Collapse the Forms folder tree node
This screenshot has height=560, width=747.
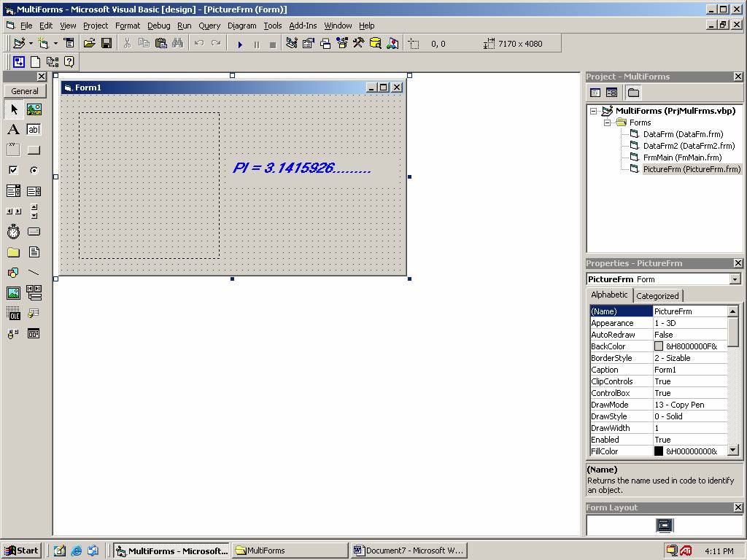coord(607,122)
